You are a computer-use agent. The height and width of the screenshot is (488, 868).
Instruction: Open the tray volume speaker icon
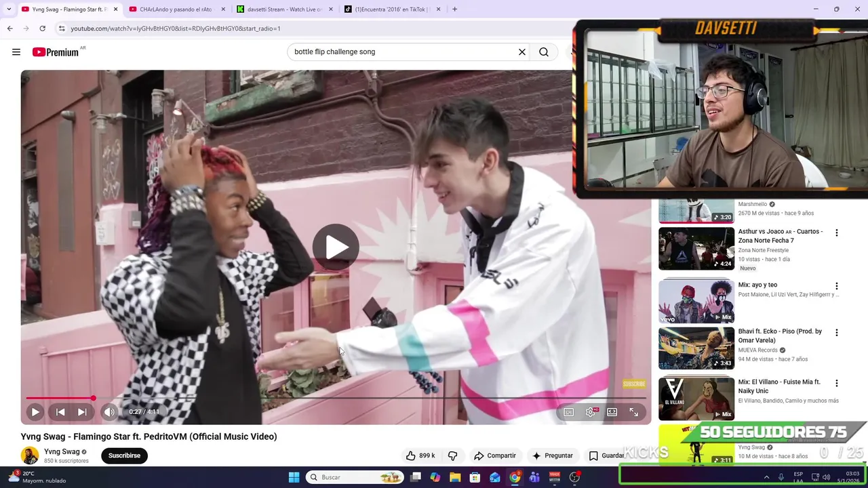point(826,477)
